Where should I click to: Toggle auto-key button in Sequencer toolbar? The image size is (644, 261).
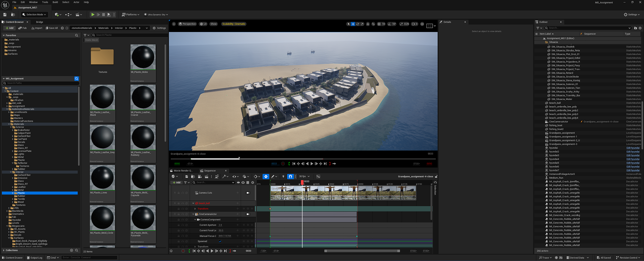click(266, 176)
